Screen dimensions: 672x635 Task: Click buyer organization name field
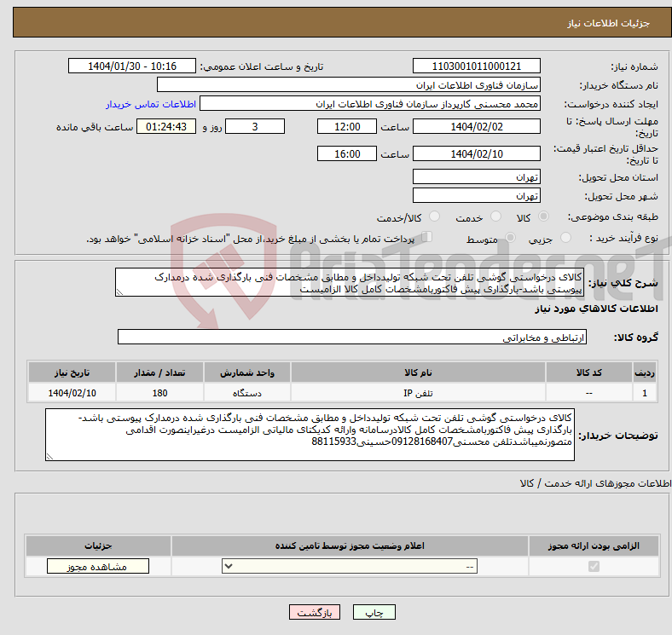click(349, 85)
